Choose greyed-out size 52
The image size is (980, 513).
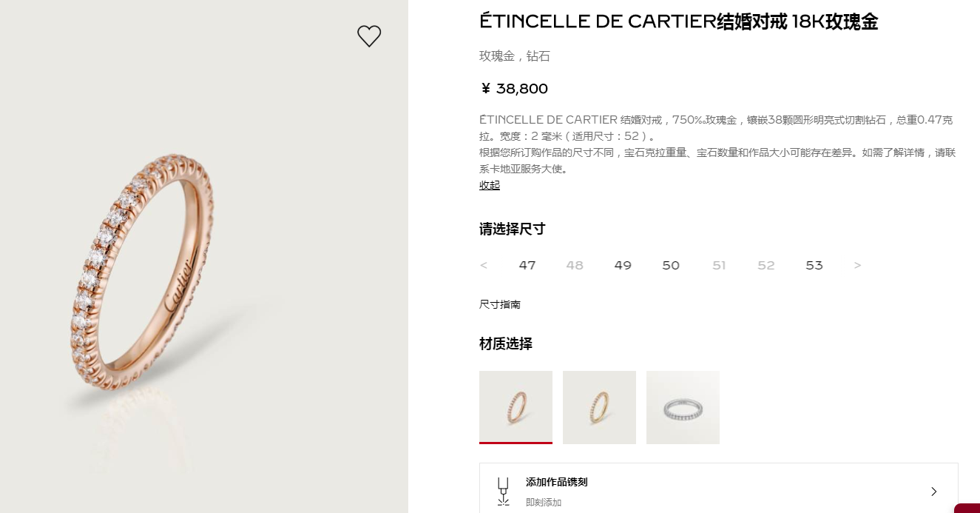[x=766, y=265]
